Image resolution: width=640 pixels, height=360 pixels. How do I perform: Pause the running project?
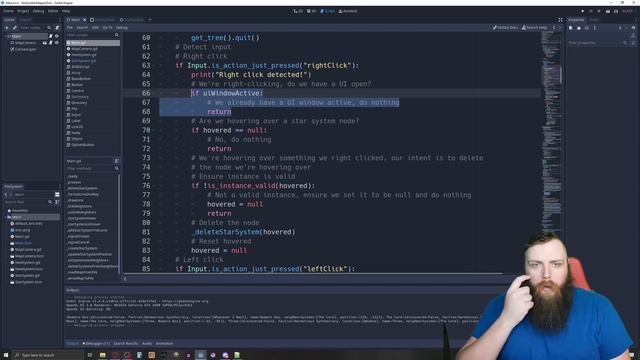coord(591,11)
